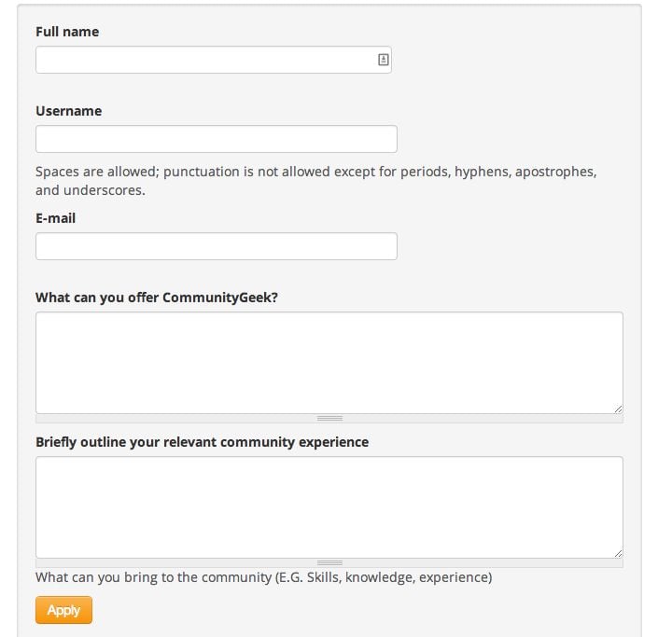Focus the Full name input field
The image size is (672, 637).
[214, 60]
